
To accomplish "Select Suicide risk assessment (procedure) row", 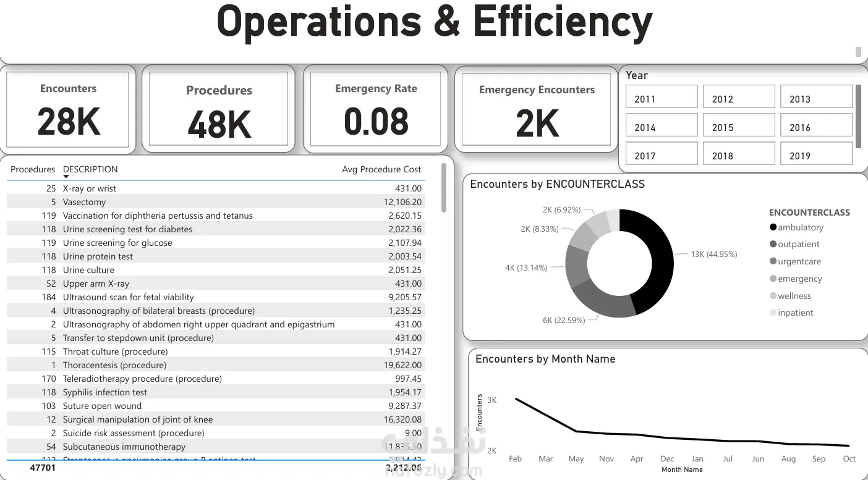I will pyautogui.click(x=216, y=433).
